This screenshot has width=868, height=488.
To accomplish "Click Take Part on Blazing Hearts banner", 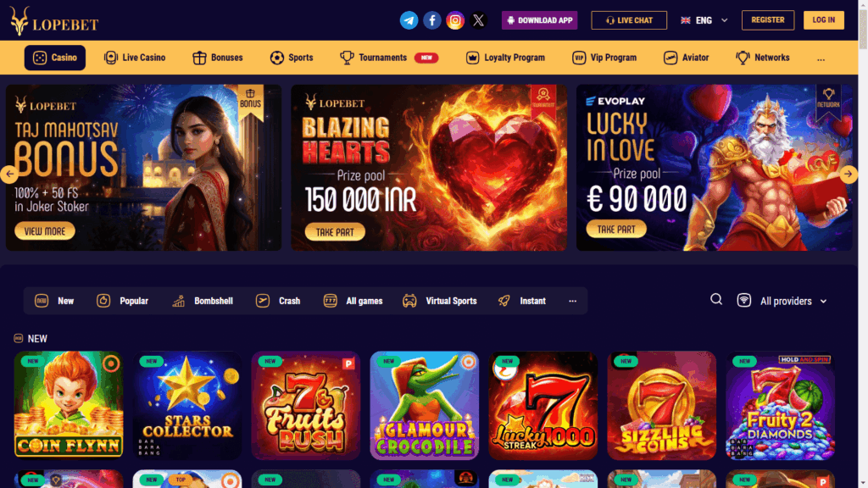I will coord(335,232).
